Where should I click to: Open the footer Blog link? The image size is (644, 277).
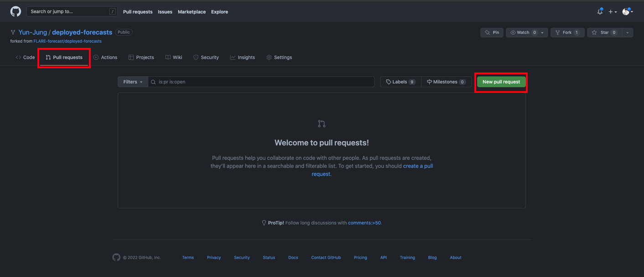click(x=432, y=257)
